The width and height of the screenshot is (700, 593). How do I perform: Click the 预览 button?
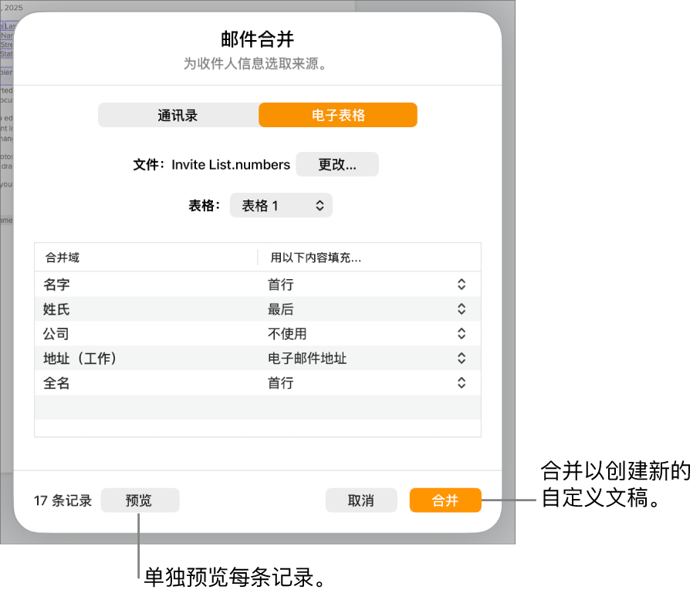point(140,500)
